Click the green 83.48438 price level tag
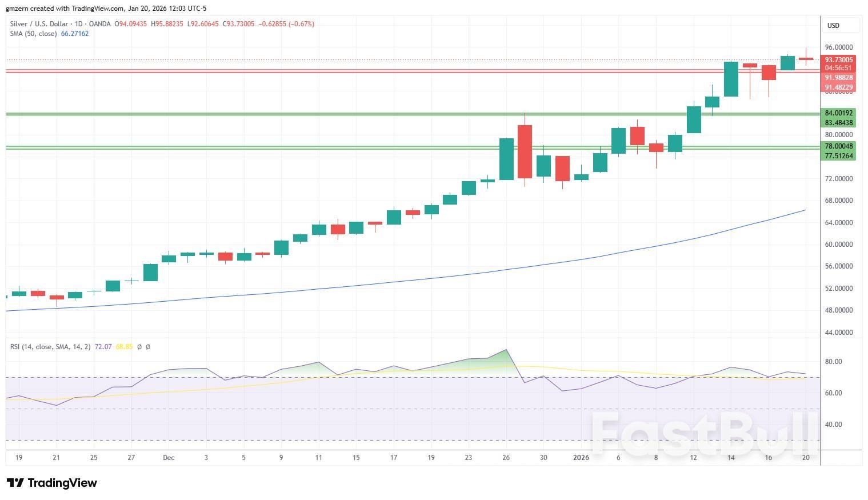Image resolution: width=868 pixels, height=500 pixels. click(838, 123)
